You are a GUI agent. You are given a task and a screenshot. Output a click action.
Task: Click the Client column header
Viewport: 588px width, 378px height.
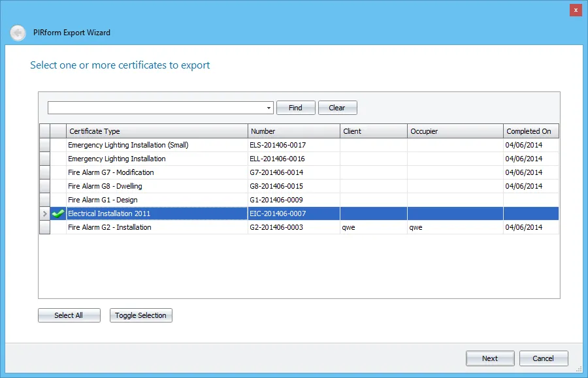tap(372, 131)
